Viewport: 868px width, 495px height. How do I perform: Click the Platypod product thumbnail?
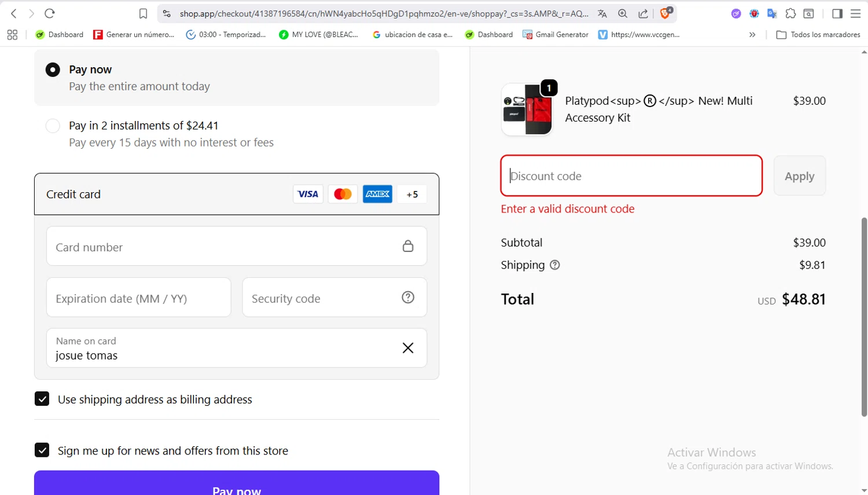[x=527, y=109]
